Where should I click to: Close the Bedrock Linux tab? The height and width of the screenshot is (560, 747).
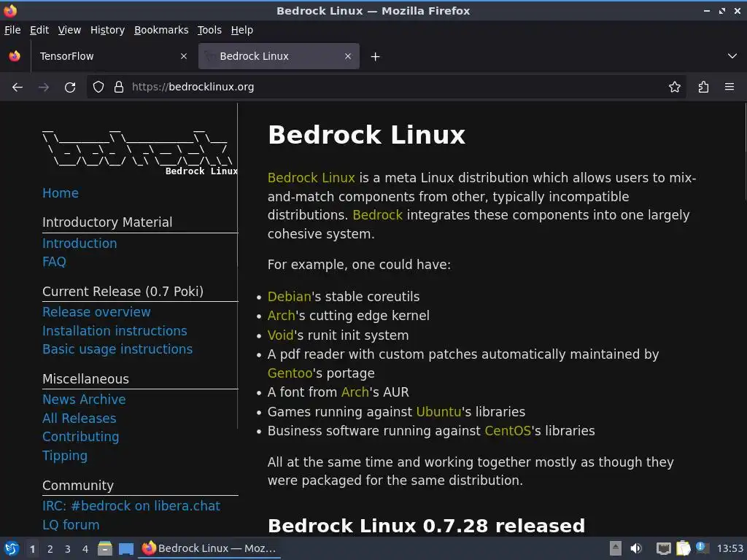point(348,56)
